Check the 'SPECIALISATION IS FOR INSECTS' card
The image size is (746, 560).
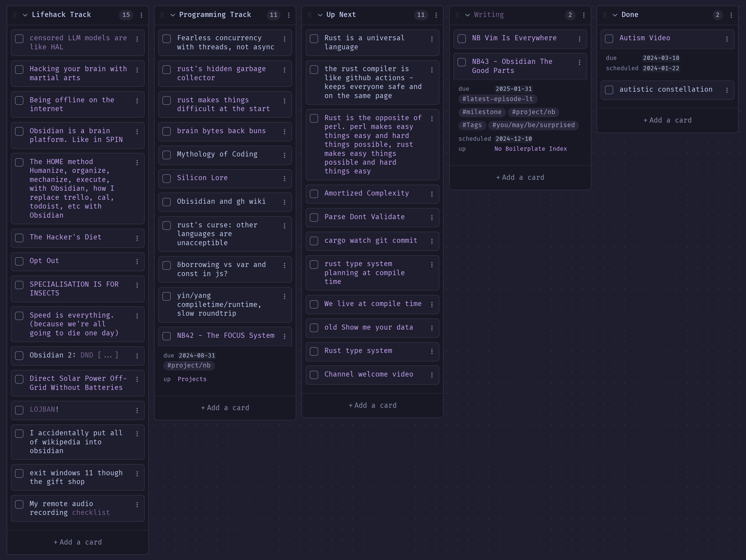point(19,285)
